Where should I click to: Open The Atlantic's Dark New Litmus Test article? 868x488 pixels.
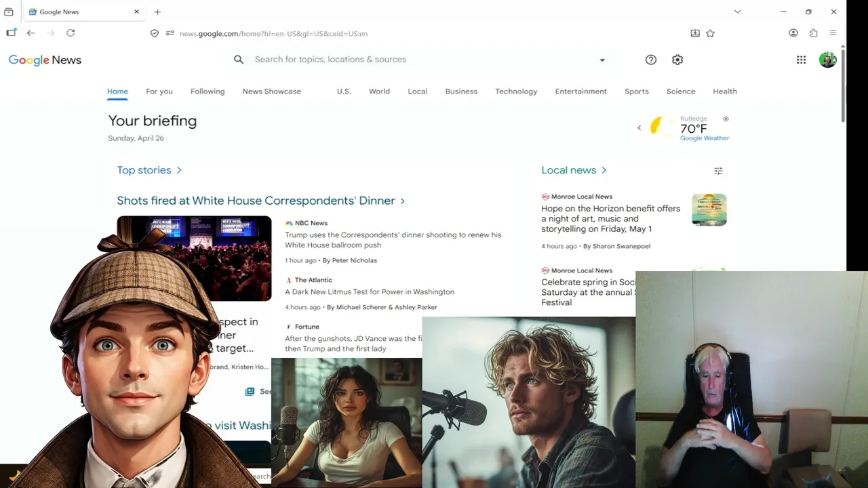[x=370, y=292]
